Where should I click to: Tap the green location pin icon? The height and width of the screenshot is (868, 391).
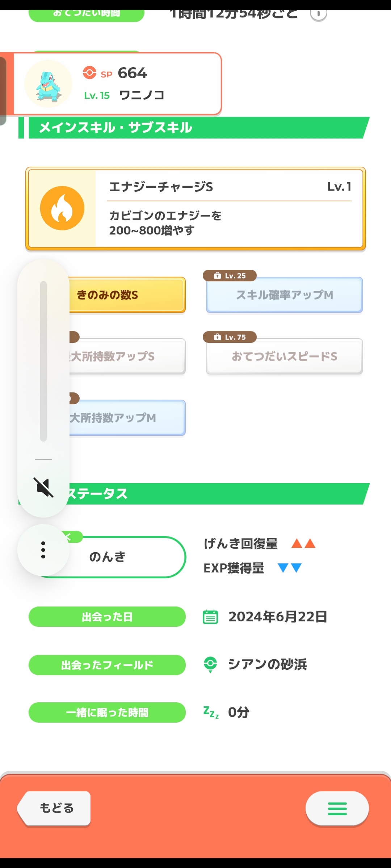210,664
